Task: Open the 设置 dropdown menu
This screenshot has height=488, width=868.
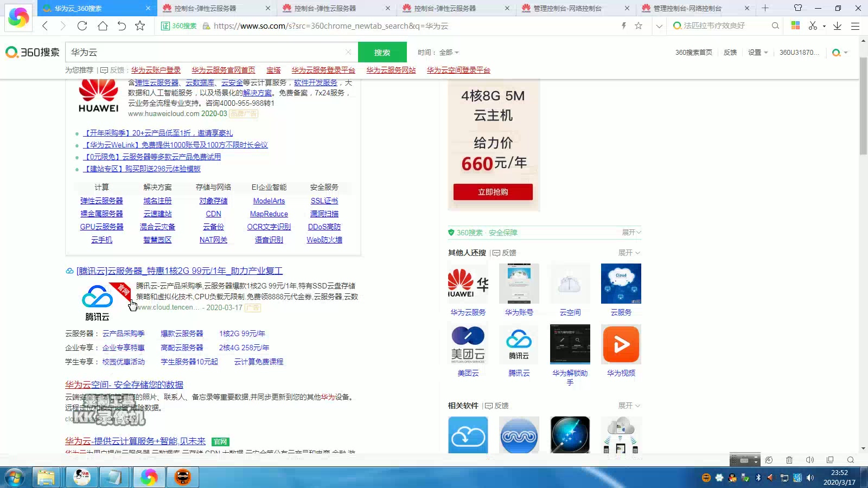Action: pos(758,52)
